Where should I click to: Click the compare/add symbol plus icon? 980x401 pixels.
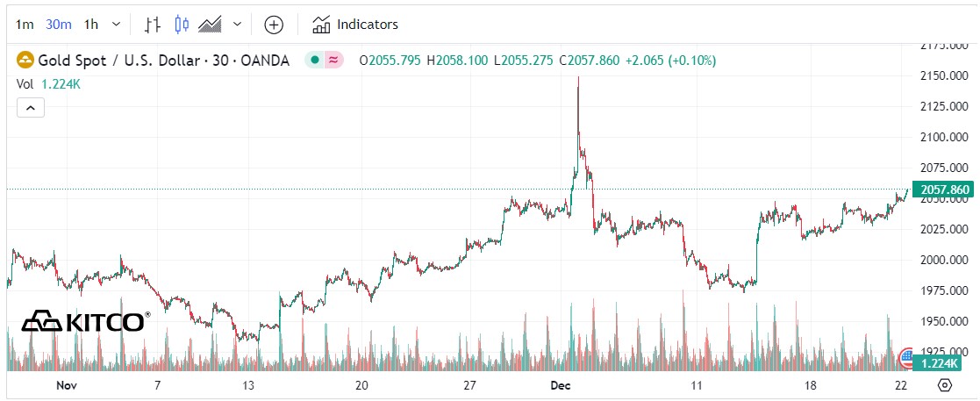274,25
